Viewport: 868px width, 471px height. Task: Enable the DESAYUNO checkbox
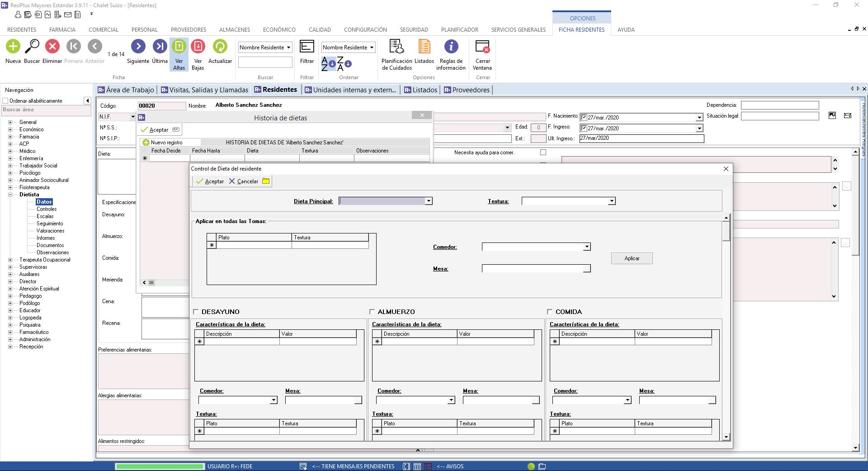196,312
